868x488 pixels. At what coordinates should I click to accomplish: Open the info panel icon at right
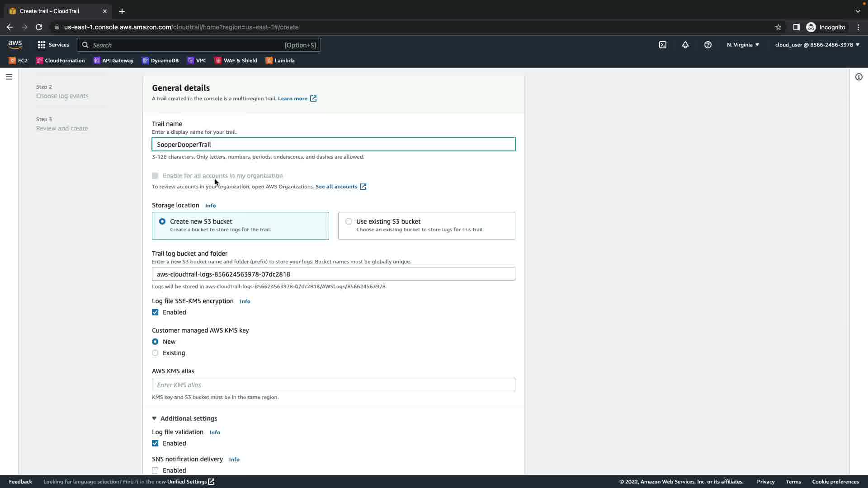tap(859, 77)
